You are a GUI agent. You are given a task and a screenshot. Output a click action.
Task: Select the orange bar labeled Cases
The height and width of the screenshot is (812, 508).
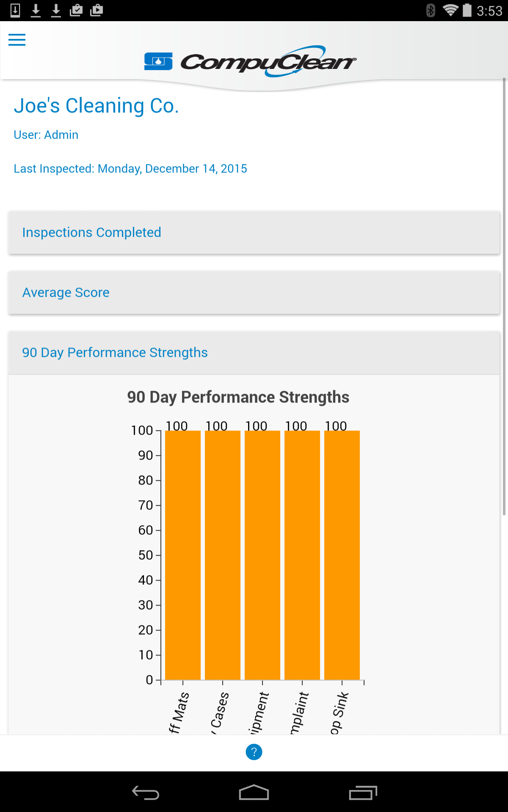[x=223, y=555]
